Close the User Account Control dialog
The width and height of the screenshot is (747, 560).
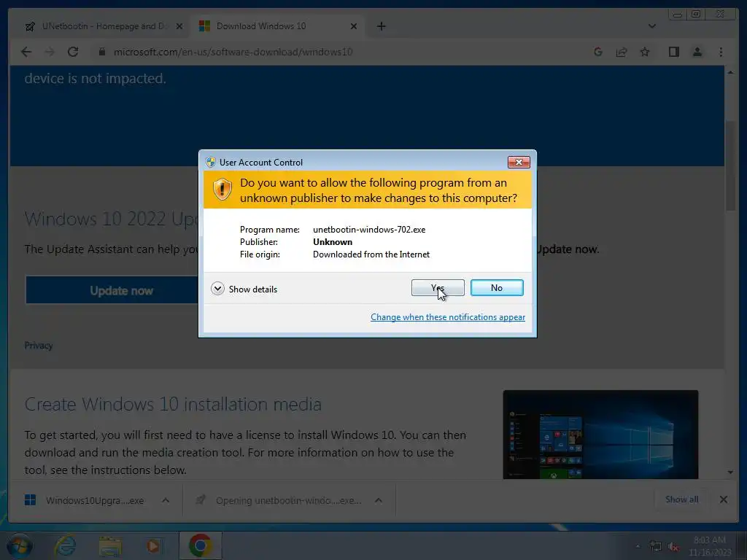[519, 163]
